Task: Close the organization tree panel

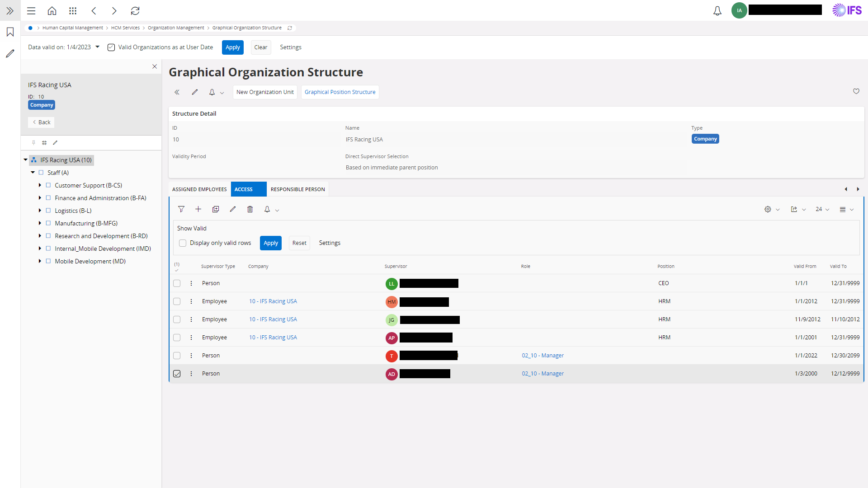Action: [155, 66]
